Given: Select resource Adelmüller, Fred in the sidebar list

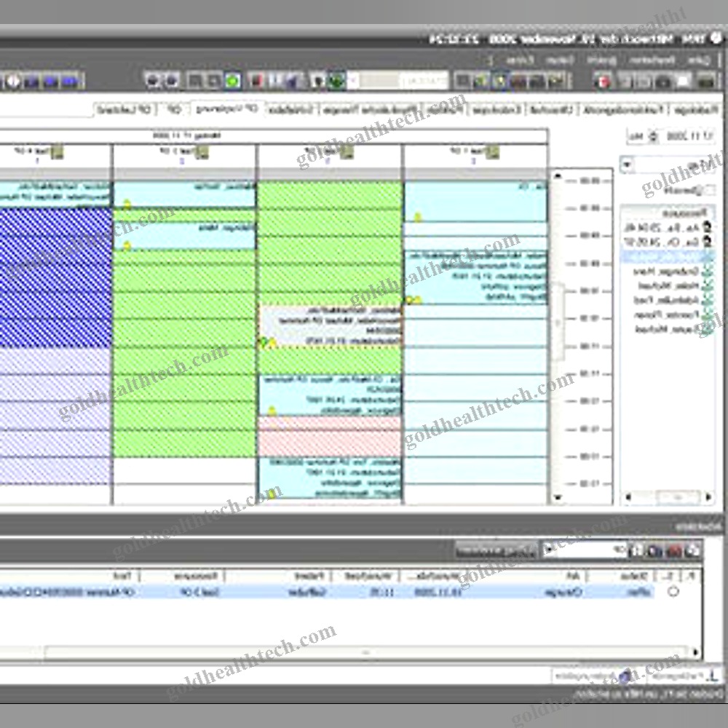Looking at the screenshot, I should pyautogui.click(x=666, y=301).
